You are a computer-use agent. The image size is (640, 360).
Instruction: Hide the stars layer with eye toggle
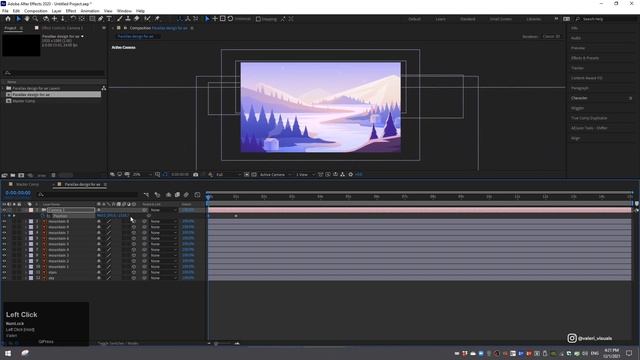coord(4,272)
